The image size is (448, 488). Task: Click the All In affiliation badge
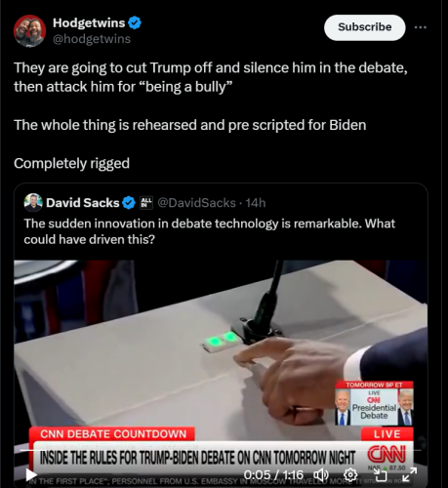point(146,203)
